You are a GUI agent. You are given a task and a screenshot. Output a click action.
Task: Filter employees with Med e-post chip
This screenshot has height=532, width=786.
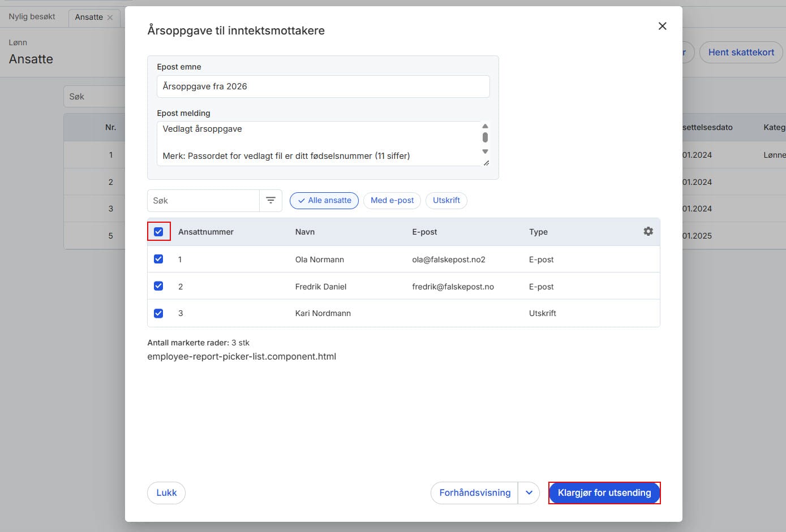tap(392, 200)
